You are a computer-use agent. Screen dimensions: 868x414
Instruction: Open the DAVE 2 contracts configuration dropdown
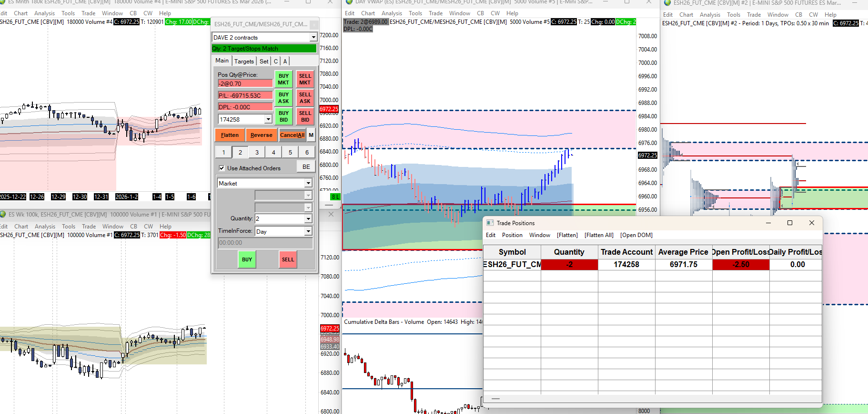[313, 37]
